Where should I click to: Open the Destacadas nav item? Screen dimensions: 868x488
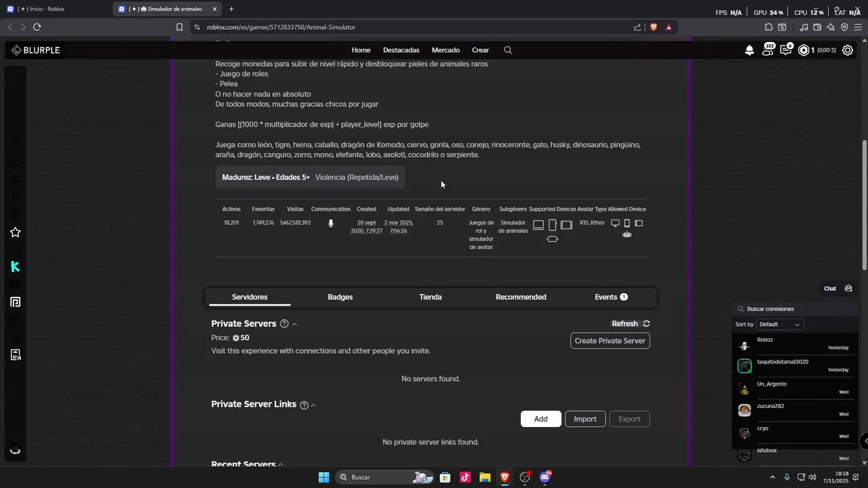401,50
